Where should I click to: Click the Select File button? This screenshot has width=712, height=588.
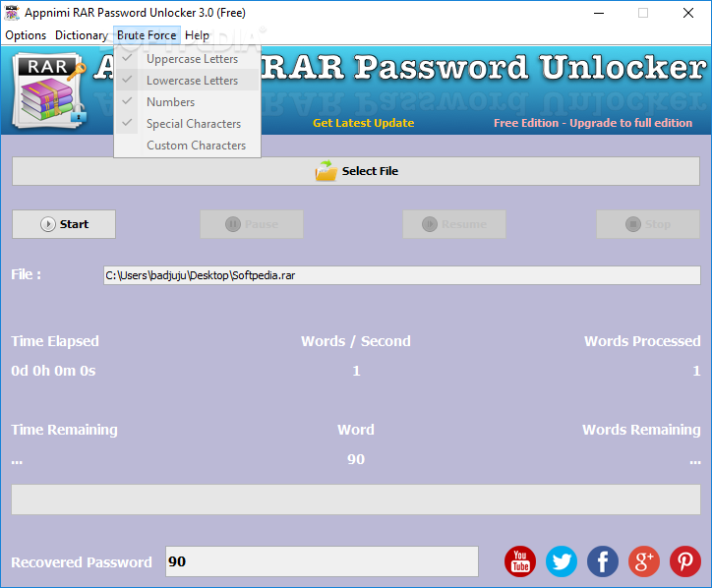click(x=356, y=171)
